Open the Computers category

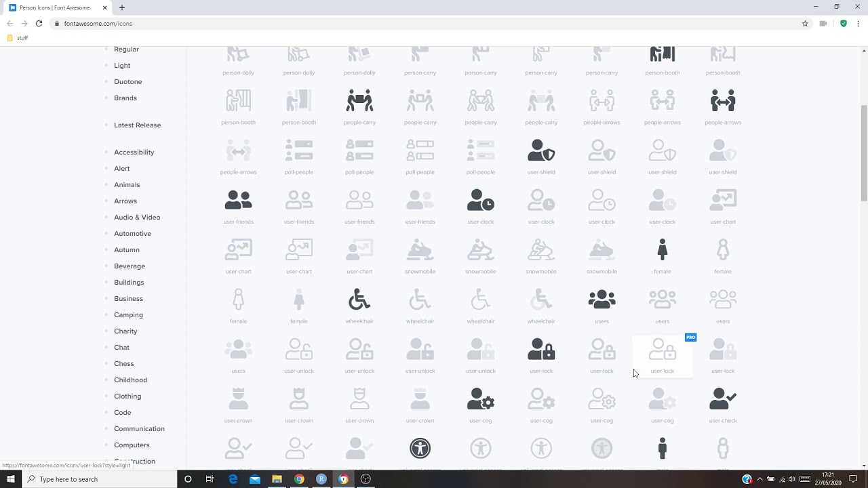132,445
